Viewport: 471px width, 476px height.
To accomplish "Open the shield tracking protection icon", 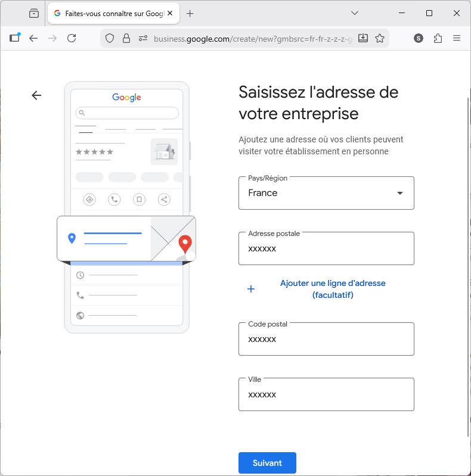I will coord(110,39).
